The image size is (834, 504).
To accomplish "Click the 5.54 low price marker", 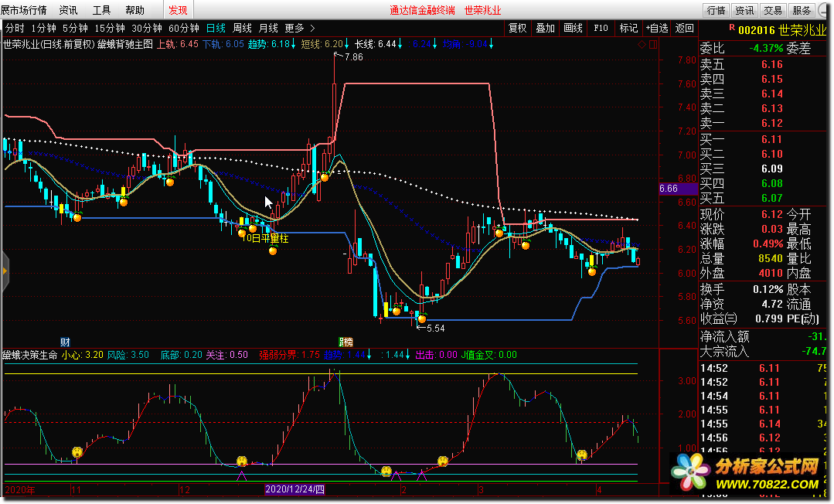I will point(435,329).
